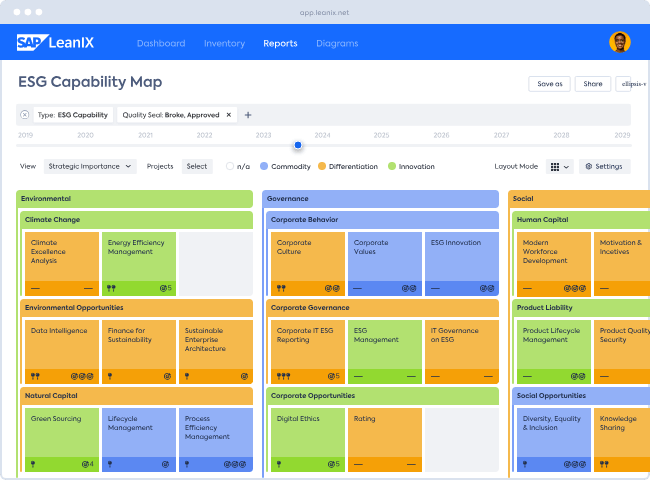Remove the Quality Seal filter chip
This screenshot has width=650, height=480.
point(228,115)
